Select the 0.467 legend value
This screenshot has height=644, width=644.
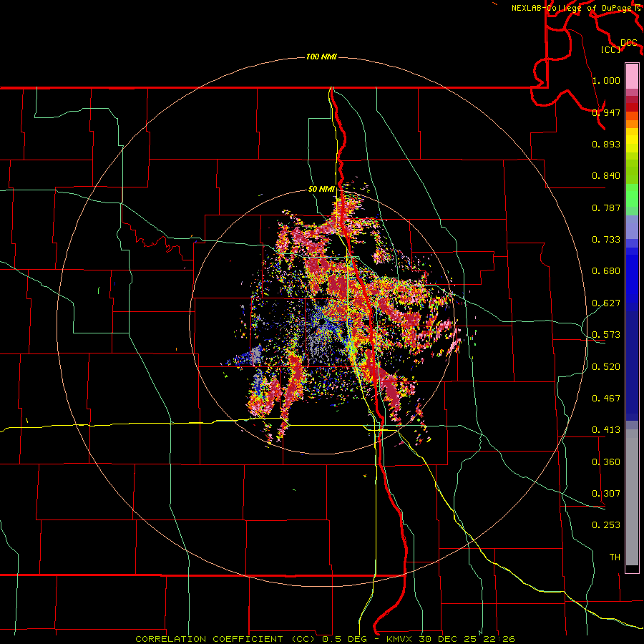(x=606, y=399)
